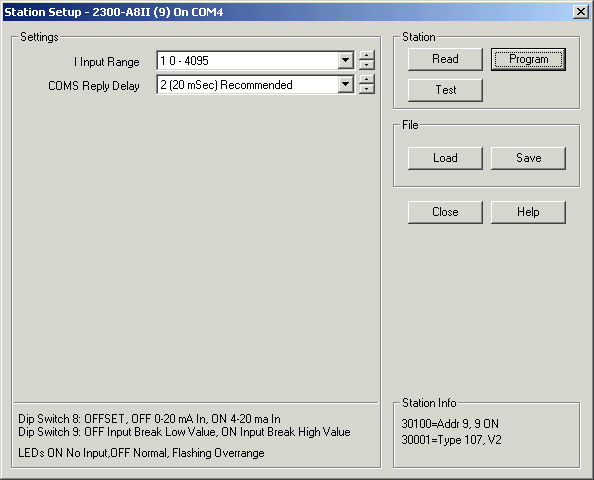Viewport: 594px width, 480px height.
Task: Click the I Input Range value field
Action: point(247,61)
